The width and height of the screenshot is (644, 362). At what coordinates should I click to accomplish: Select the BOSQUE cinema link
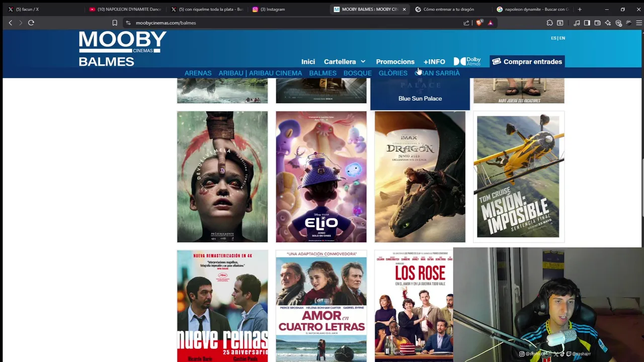point(357,73)
